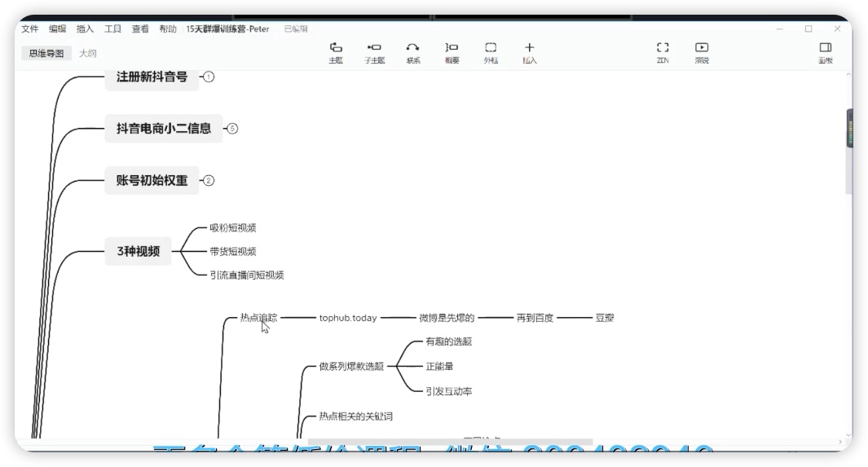Click the 概要 summary icon
This screenshot has height=467, width=868.
coord(452,52)
